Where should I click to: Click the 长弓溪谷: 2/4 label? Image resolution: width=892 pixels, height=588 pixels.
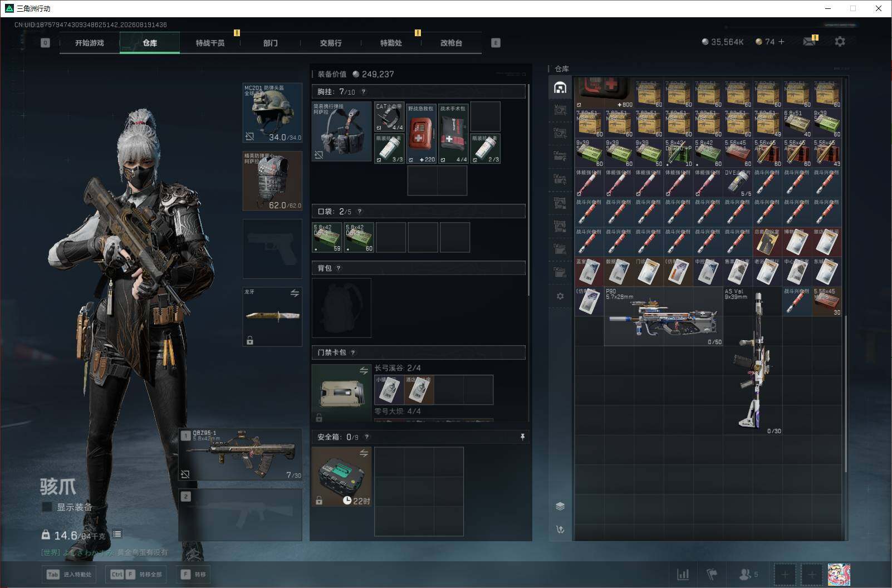[398, 368]
